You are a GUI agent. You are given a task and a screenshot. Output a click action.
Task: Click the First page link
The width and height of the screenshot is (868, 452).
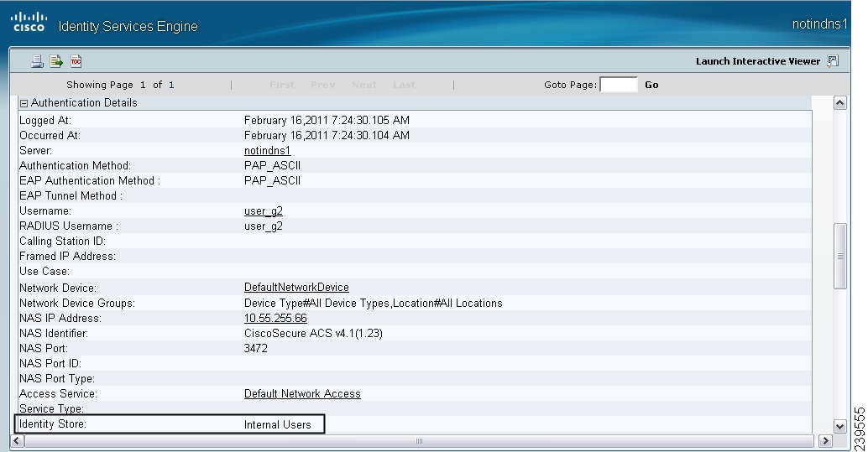click(282, 85)
